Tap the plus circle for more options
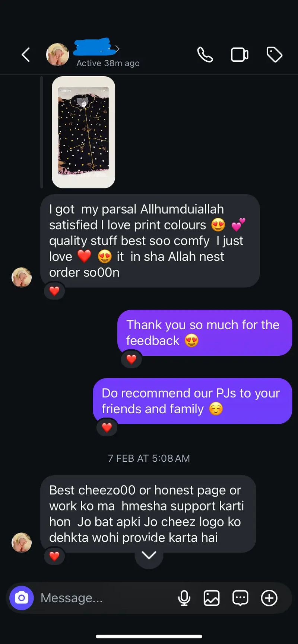The image size is (298, 644). (x=269, y=598)
